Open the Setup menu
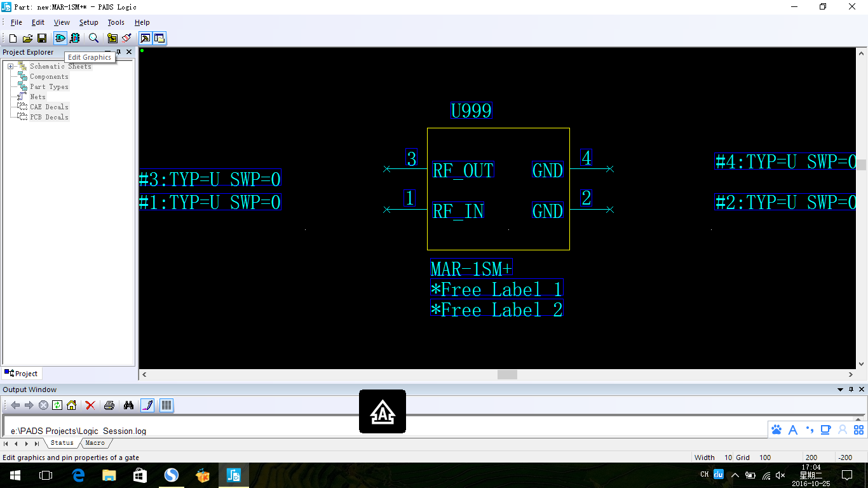The height and width of the screenshot is (488, 868). 88,22
